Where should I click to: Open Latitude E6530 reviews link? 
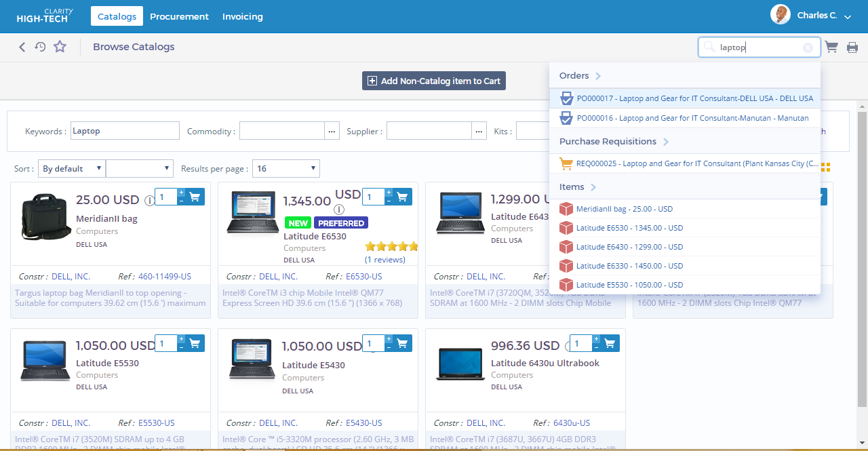coord(385,260)
